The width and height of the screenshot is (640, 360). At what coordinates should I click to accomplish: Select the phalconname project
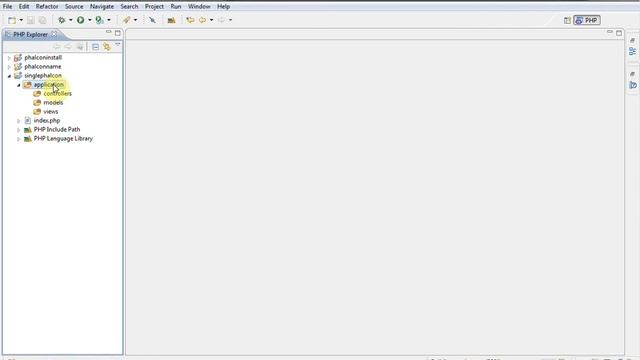click(43, 67)
